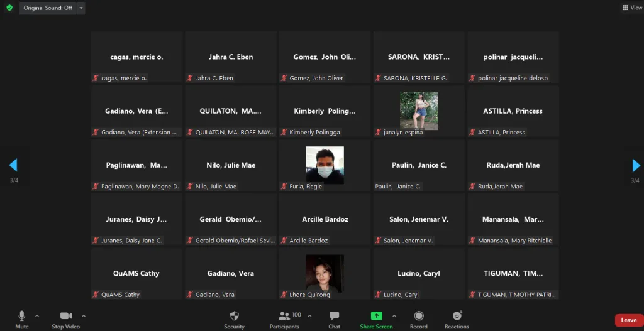644x331 pixels.
Task: Open the Chat panel
Action: [334, 319]
